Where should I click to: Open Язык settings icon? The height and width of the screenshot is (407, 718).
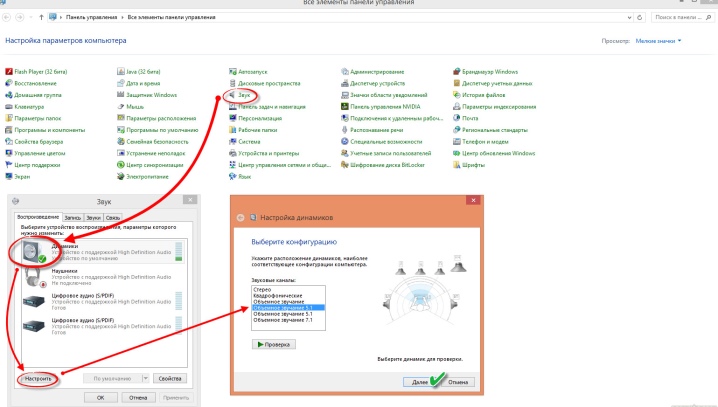[x=233, y=176]
